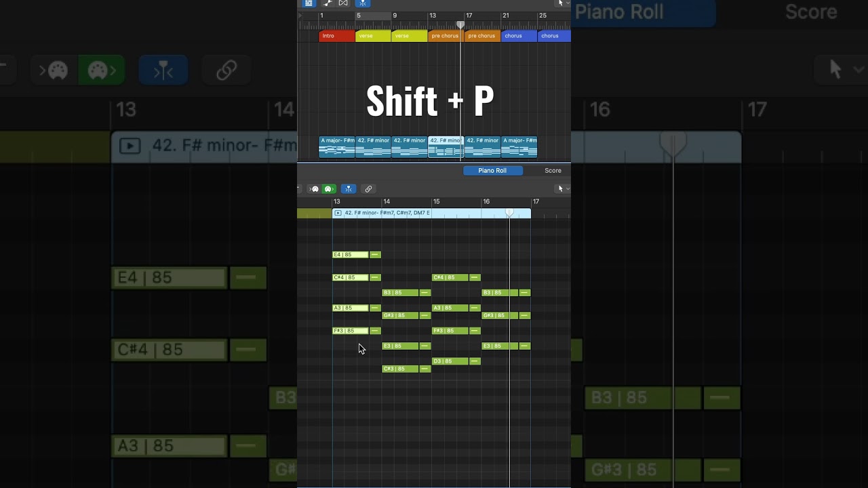Select the A major- F#m region at bar 21
The width and height of the screenshot is (868, 488).
click(519, 147)
